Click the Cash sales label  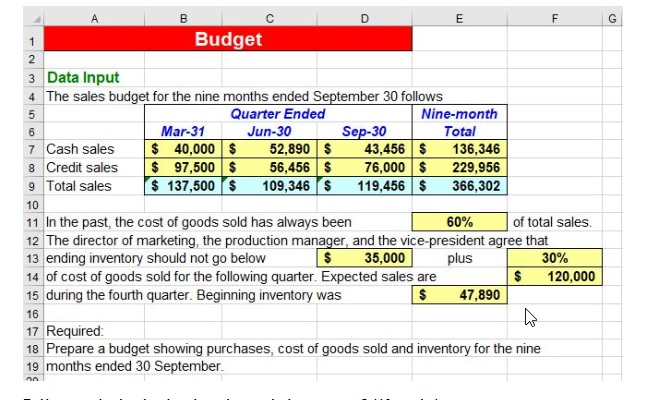coord(80,149)
